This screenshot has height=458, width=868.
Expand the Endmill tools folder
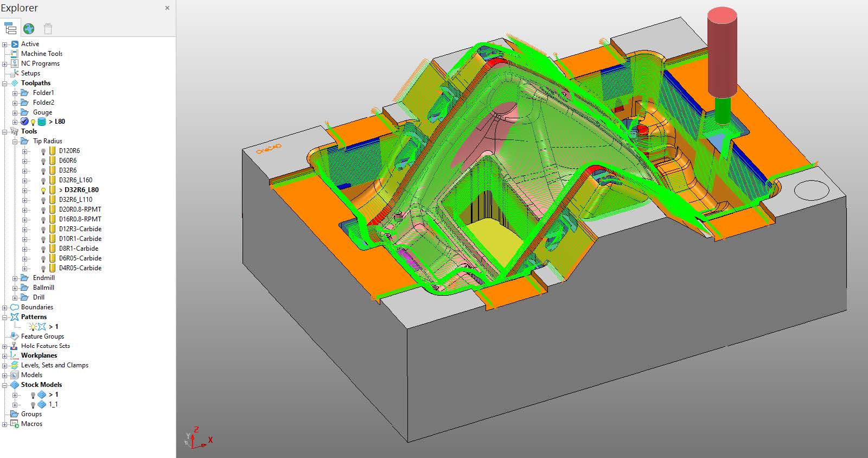point(15,278)
